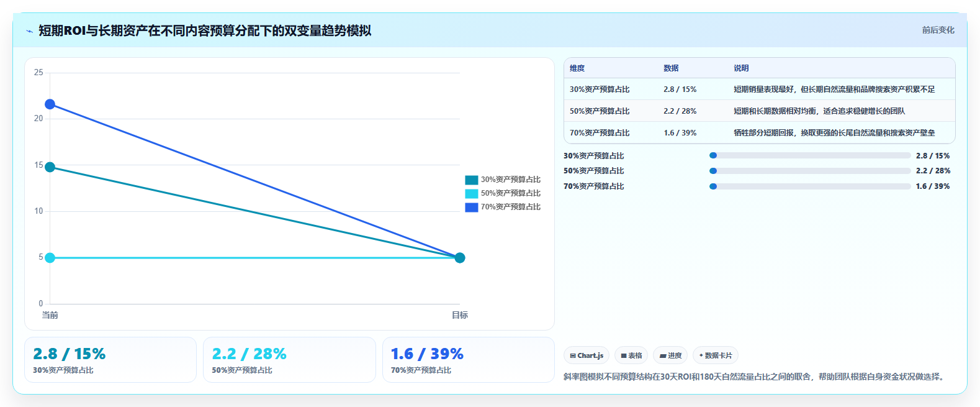
Task: Click description starting 短期和长期数据相对均衡
Action: click(819, 111)
